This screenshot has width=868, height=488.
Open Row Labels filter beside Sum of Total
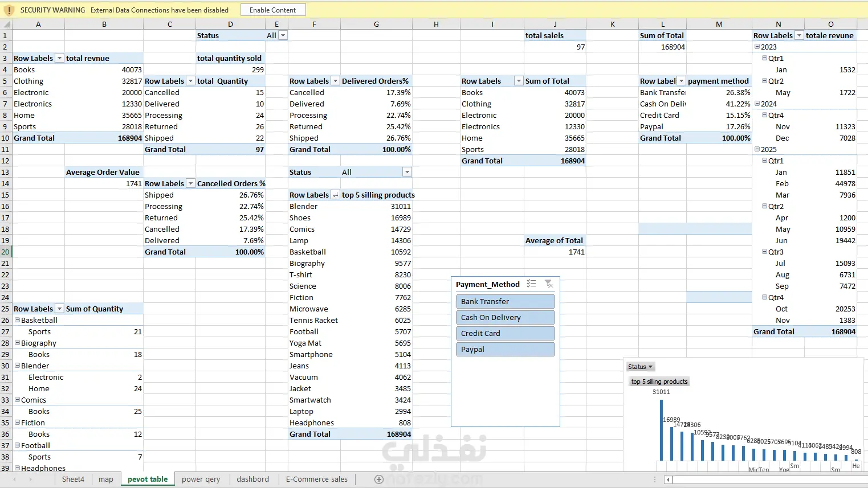(x=519, y=81)
